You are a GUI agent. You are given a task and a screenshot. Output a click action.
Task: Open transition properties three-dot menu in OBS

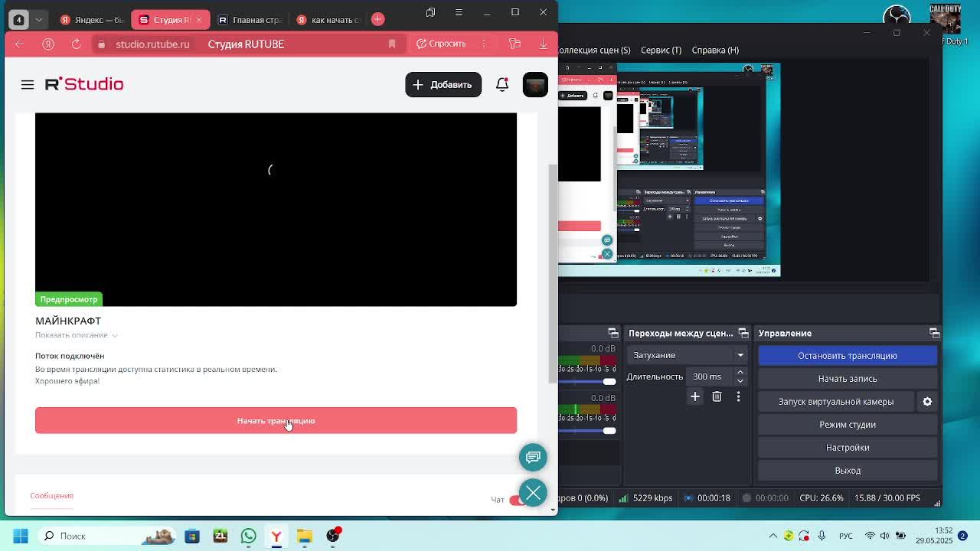pyautogui.click(x=738, y=396)
